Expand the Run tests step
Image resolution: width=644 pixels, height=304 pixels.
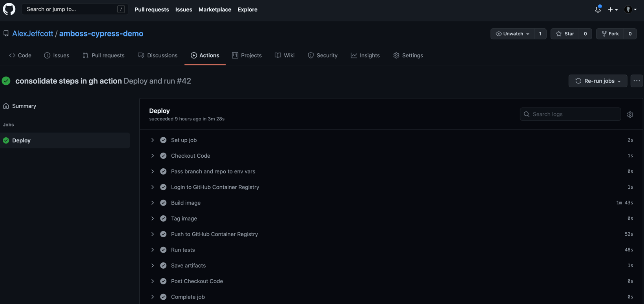pos(153,250)
